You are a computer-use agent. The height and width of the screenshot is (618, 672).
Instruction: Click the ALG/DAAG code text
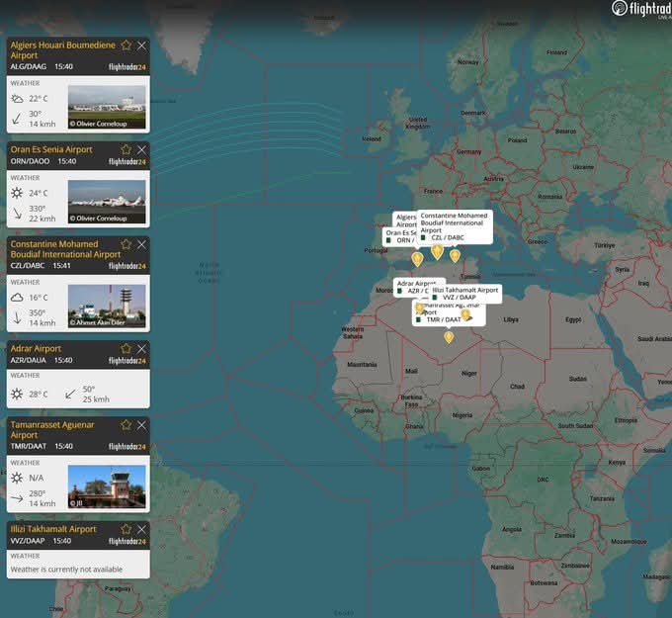(29, 66)
